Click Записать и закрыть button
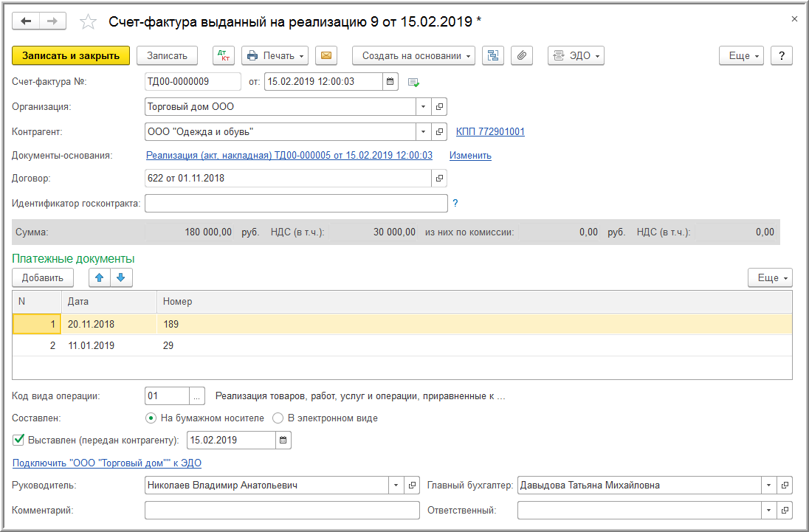Viewport: 809px width, 532px height. [71, 55]
